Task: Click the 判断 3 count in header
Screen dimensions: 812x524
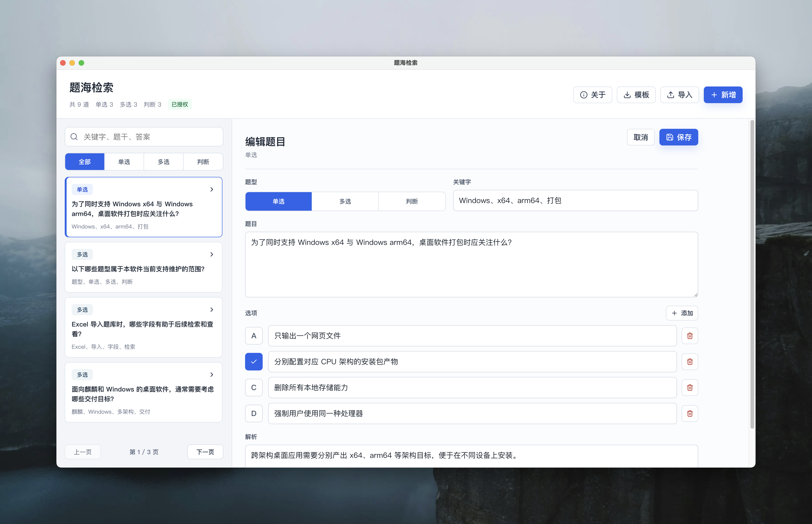Action: [152, 105]
